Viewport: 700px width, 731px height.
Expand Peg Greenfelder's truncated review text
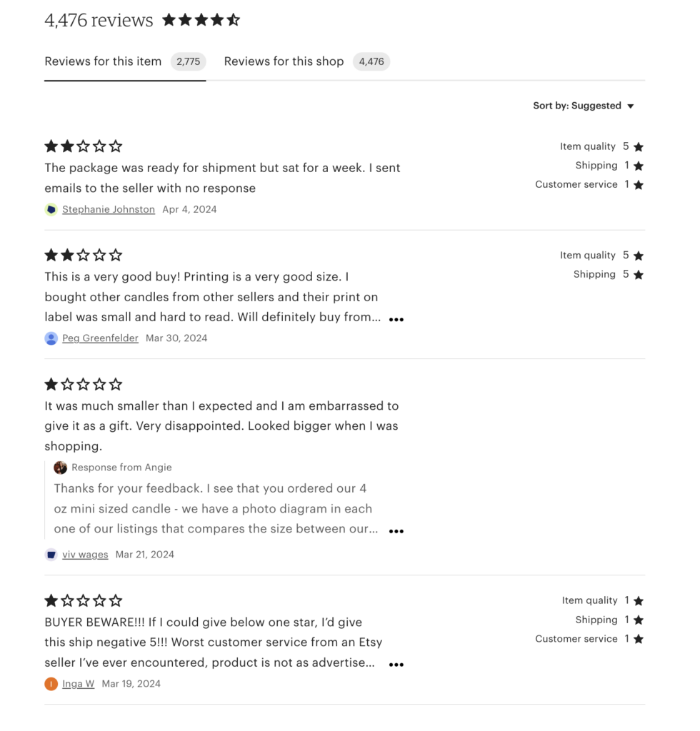tap(396, 321)
